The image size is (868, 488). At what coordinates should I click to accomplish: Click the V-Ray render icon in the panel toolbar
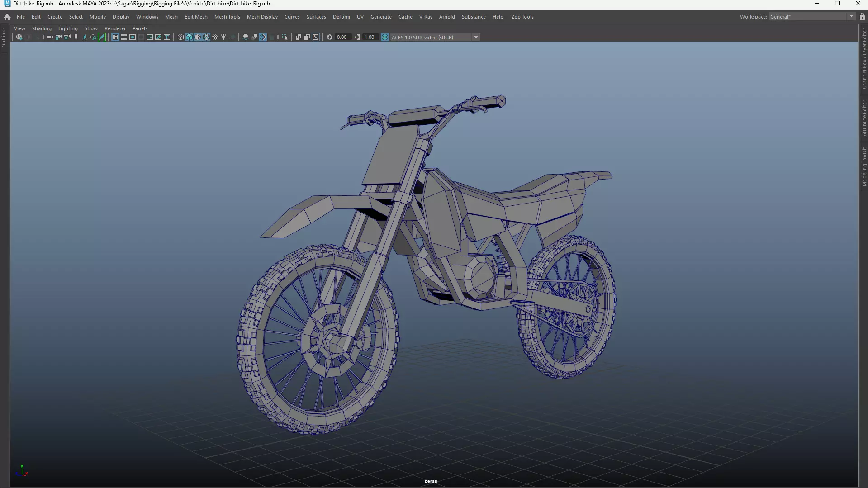(x=19, y=37)
